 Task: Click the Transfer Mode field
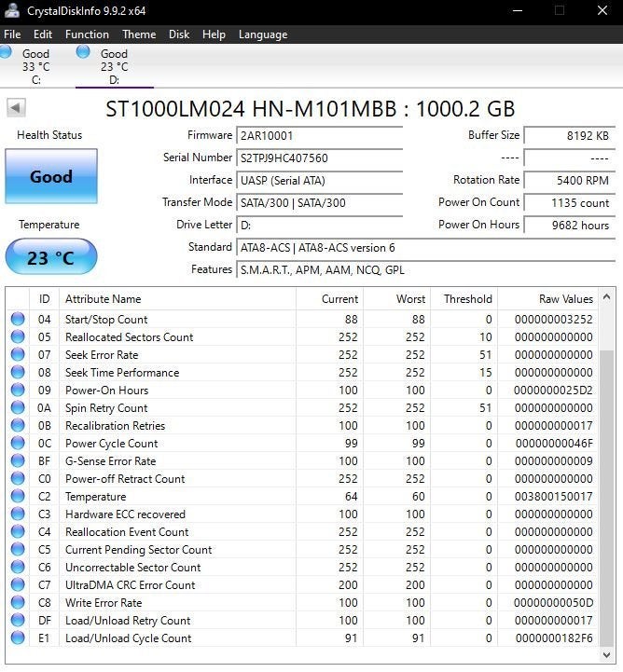[319, 202]
